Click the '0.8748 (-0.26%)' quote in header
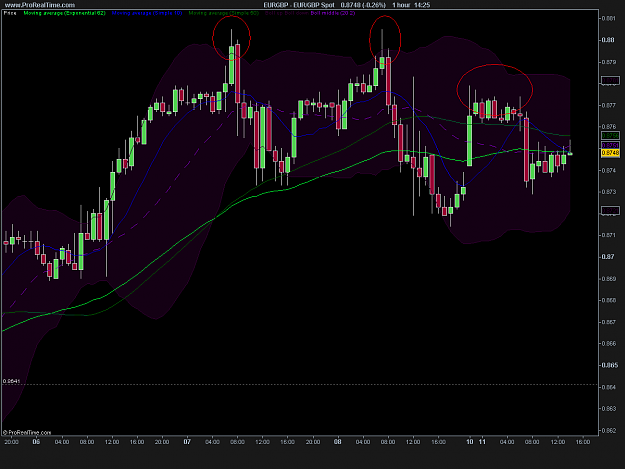Screen dimensions: 625x469 tap(363, 5)
